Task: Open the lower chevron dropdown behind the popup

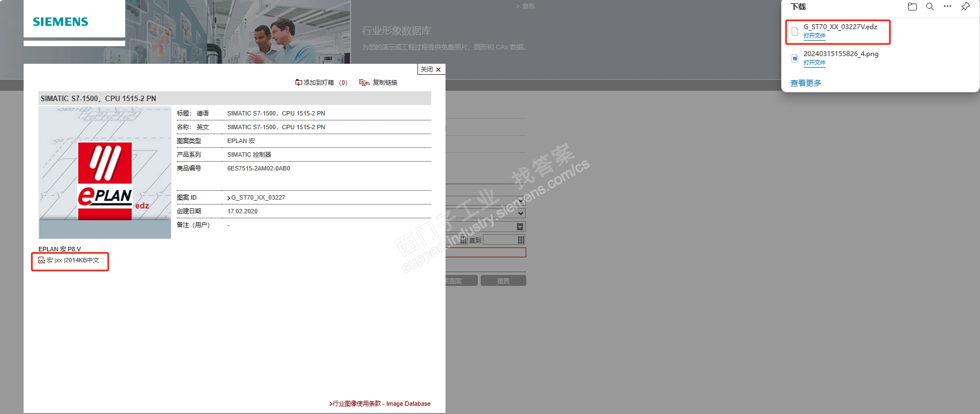Action: point(521,213)
